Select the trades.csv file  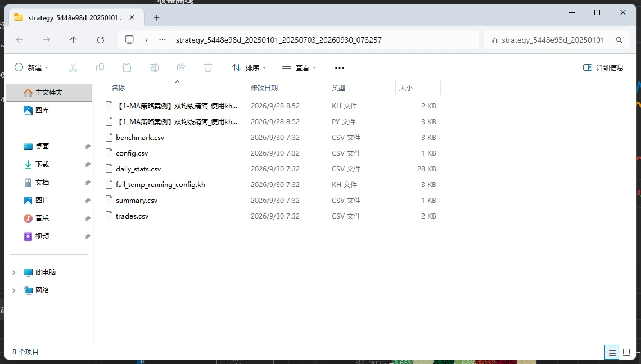tap(132, 216)
